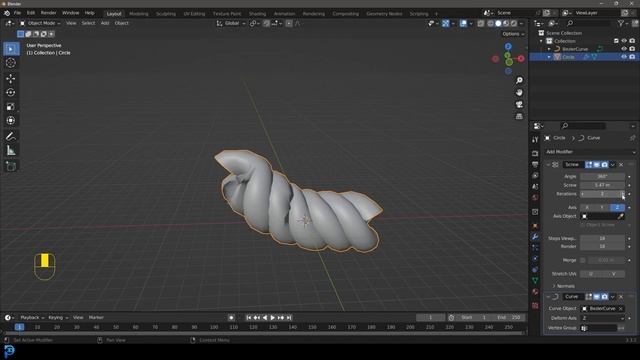Open the viewport Add menu
The height and width of the screenshot is (360, 640).
pyautogui.click(x=105, y=23)
